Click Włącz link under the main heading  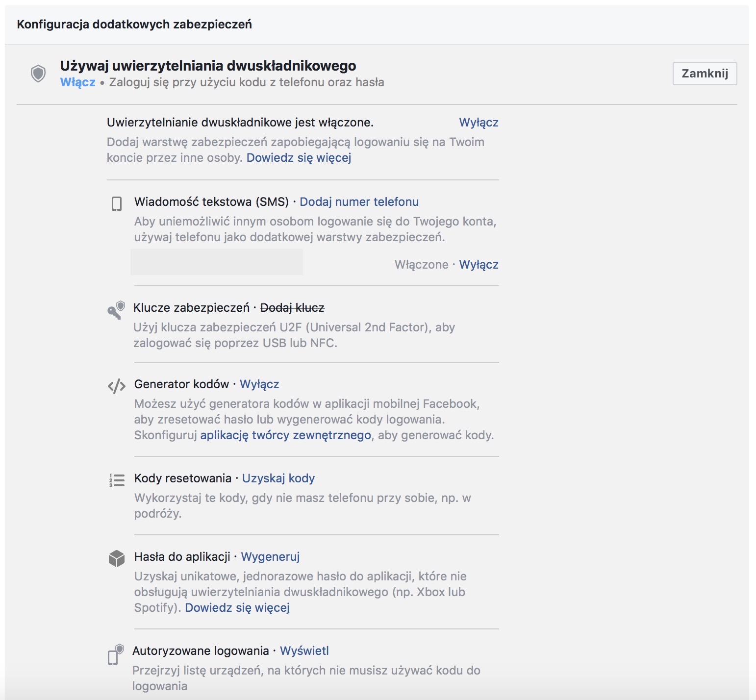(x=78, y=82)
